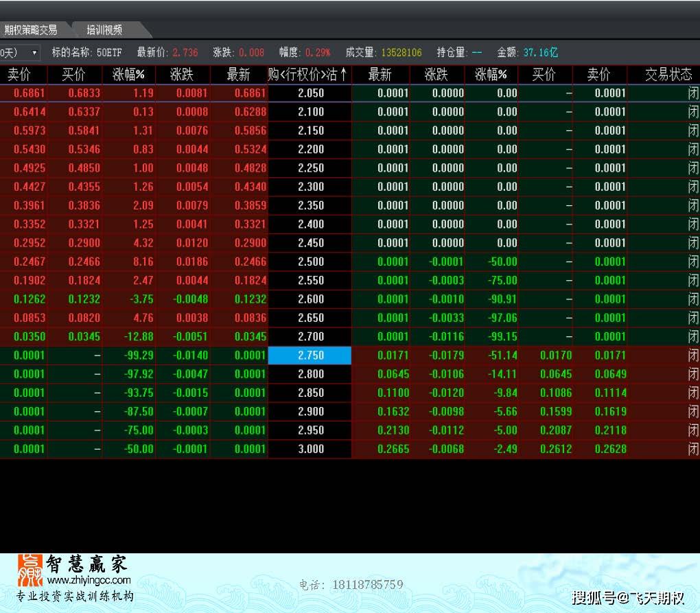Viewport: 700px width, 613px height.
Task: Click the 闭 status in 2.500 row
Action: (x=693, y=262)
